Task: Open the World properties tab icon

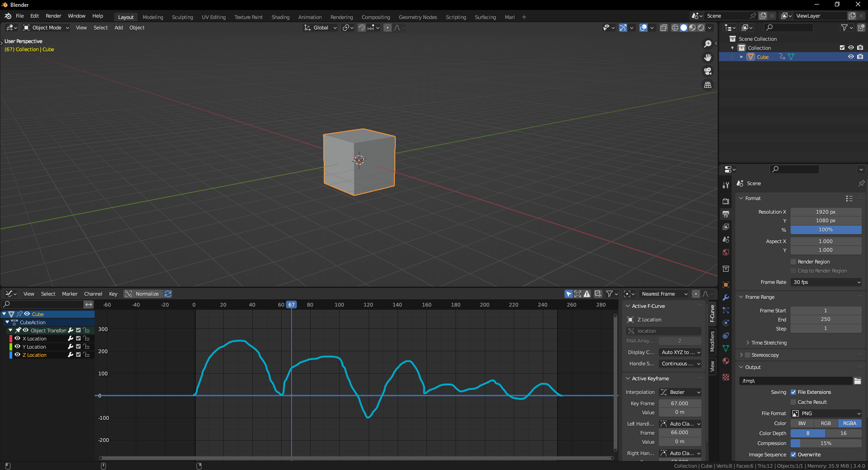Action: (x=726, y=252)
